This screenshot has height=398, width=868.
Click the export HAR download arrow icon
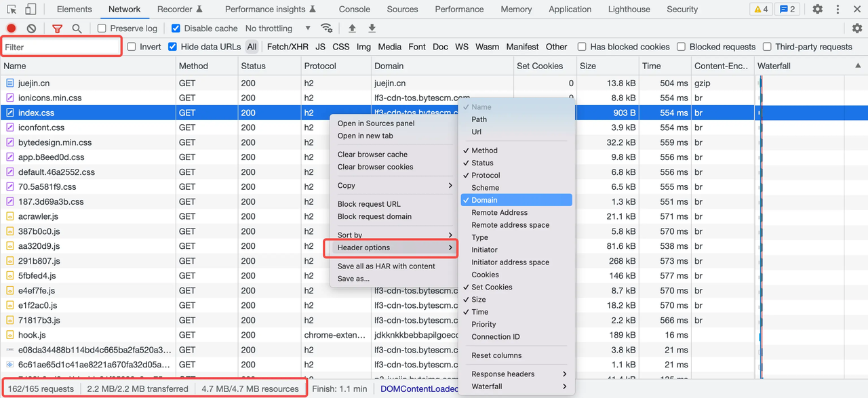pyautogui.click(x=372, y=28)
